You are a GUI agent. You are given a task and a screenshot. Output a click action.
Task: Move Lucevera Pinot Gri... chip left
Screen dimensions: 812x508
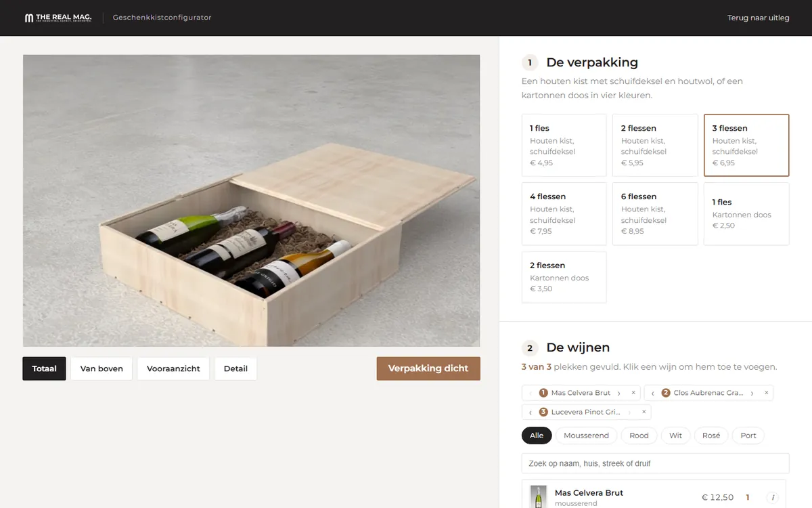(530, 412)
